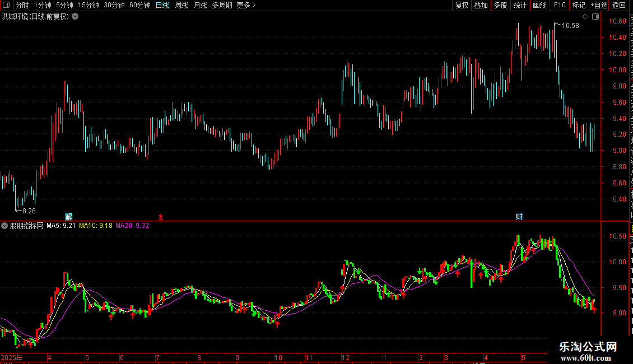Click the 10.60 price axis label

pos(618,21)
